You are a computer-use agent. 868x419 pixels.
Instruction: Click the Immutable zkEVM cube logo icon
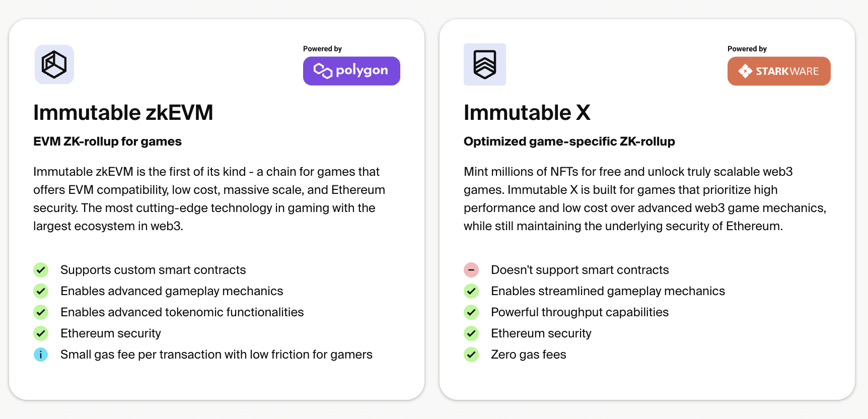[x=54, y=64]
